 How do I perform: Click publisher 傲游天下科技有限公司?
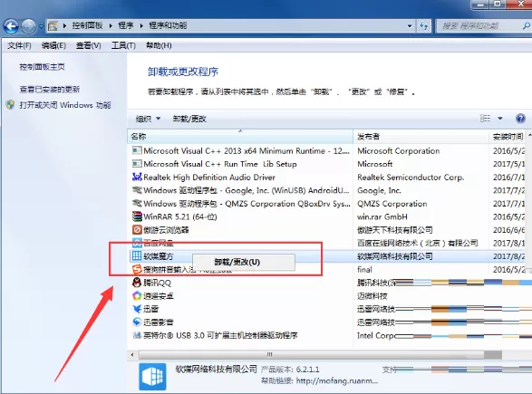tap(394, 230)
